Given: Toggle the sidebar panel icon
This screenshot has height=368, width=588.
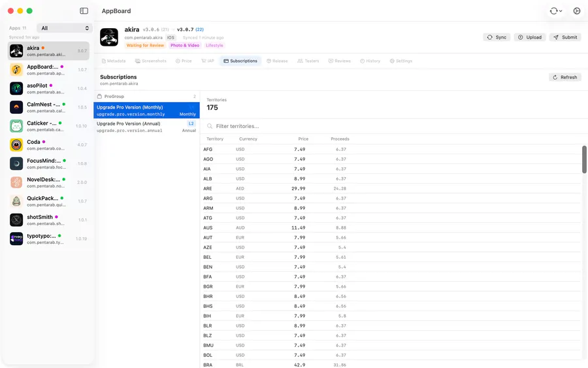Looking at the screenshot, I should (x=84, y=11).
